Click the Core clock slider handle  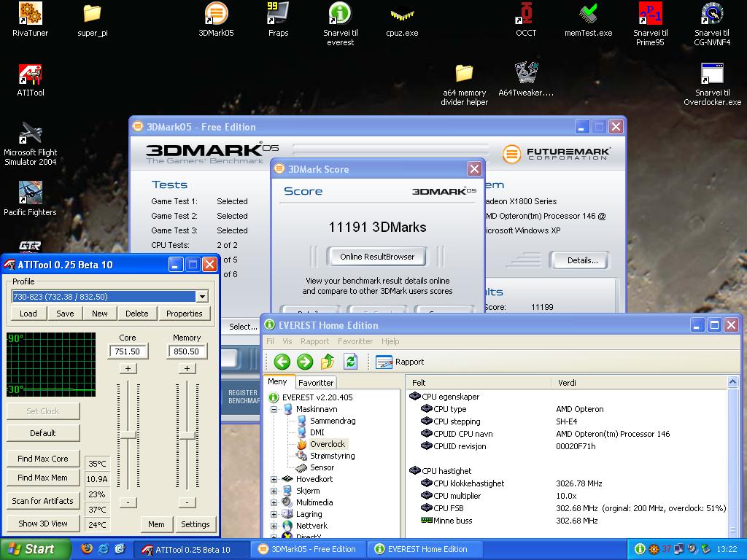click(x=128, y=435)
